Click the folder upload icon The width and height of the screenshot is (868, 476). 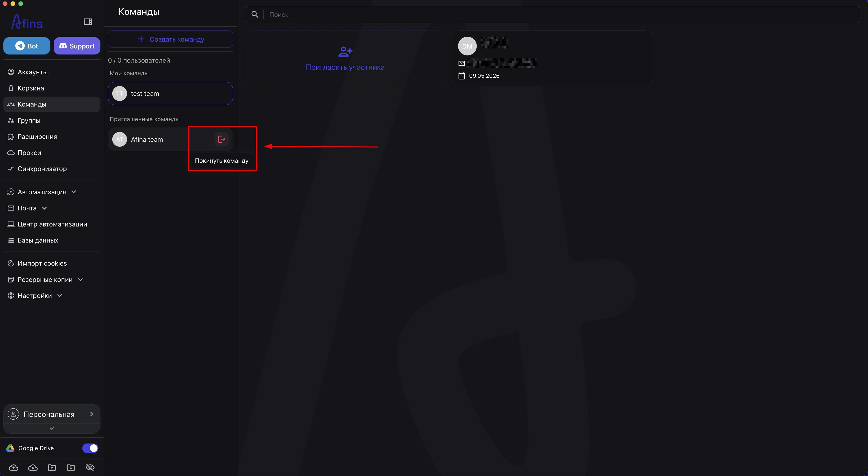click(x=52, y=467)
